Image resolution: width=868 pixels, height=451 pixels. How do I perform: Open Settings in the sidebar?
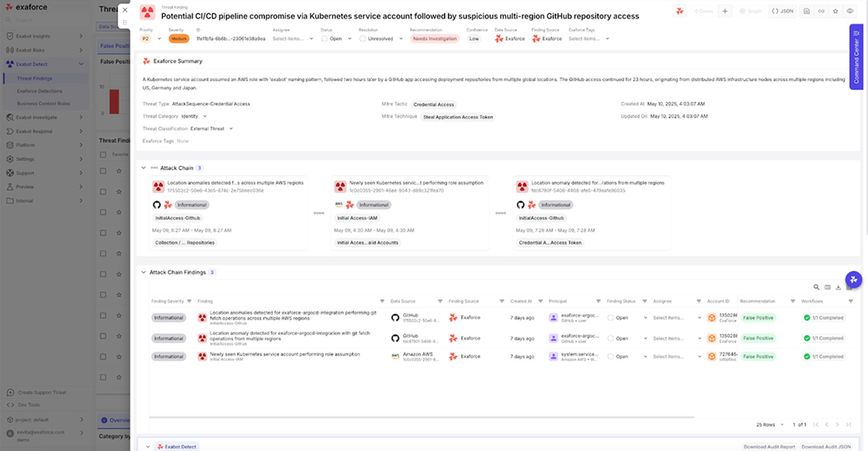click(x=45, y=159)
